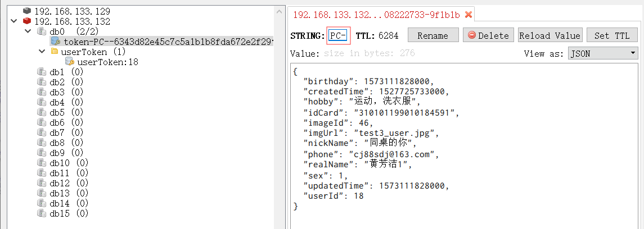Click the red 192.168.133.132 server icon
Viewport: 644px width, 229px height.
click(x=27, y=21)
